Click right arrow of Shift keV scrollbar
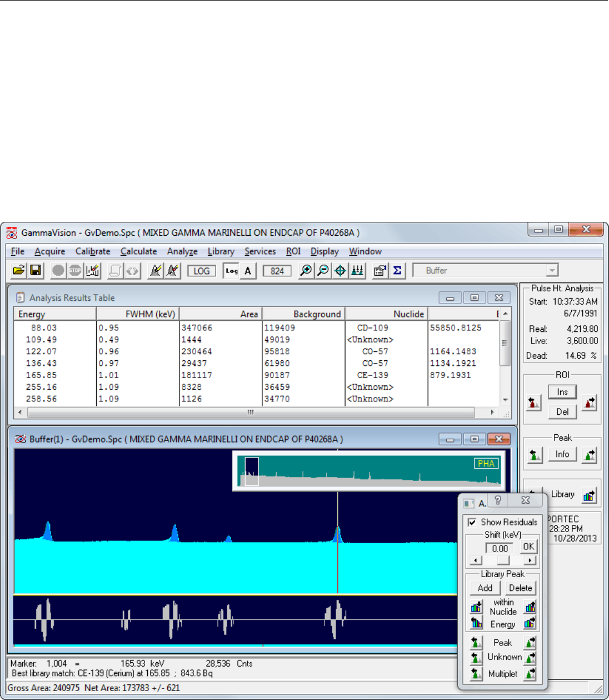This screenshot has height=700, width=609. [x=530, y=560]
